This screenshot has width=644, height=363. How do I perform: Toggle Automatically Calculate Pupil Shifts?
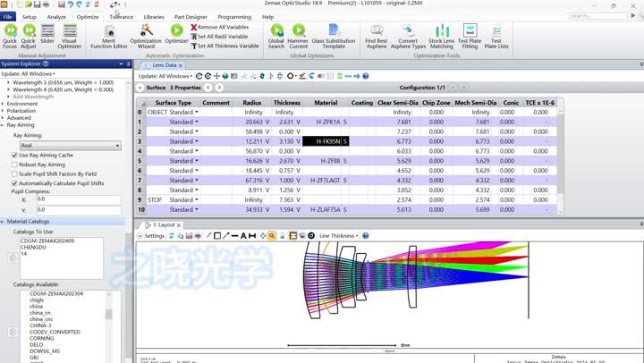(15, 183)
